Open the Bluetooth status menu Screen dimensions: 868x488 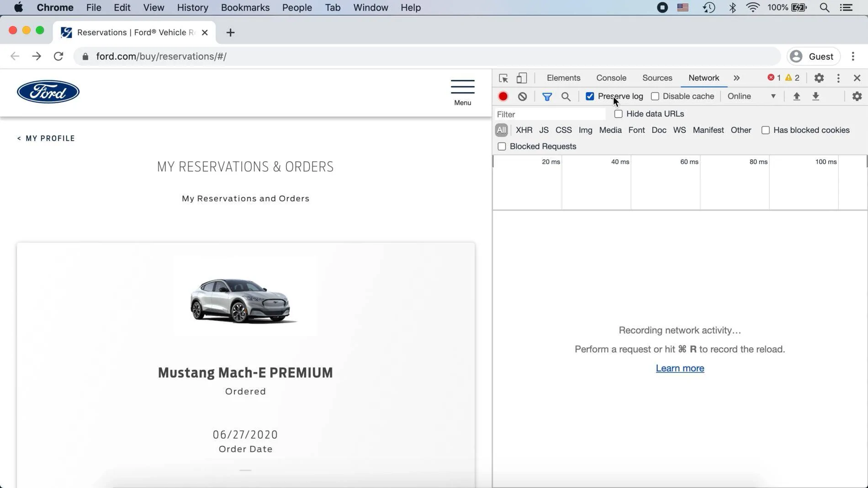[732, 8]
